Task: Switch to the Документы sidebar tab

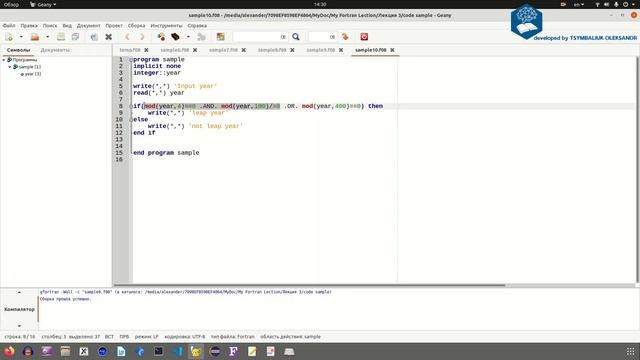Action: coord(55,50)
